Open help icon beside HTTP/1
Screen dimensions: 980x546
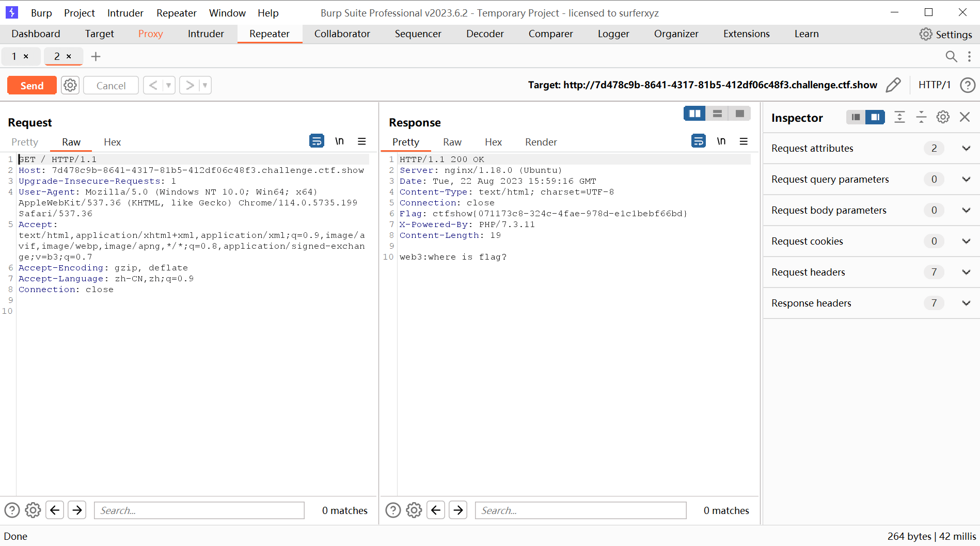[x=968, y=85]
